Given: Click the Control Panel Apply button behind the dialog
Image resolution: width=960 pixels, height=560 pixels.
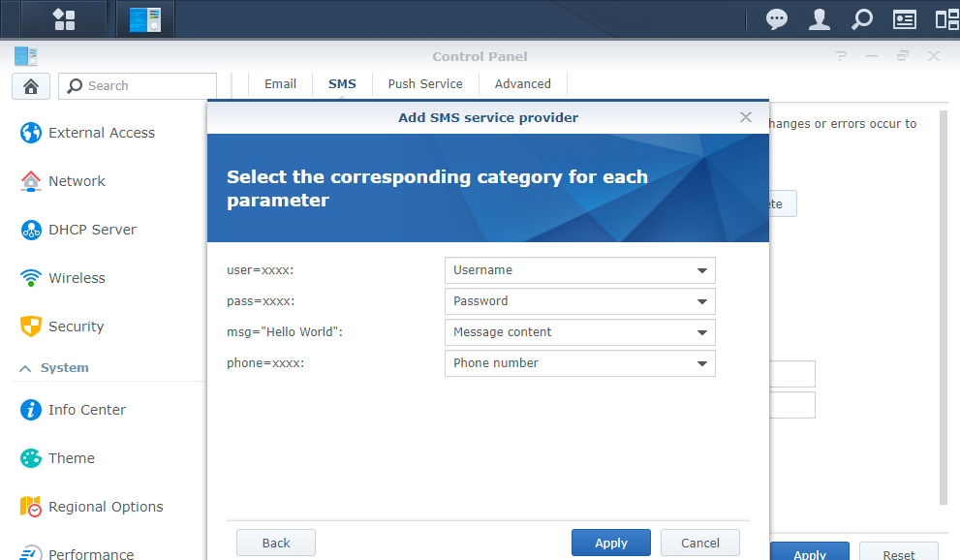Looking at the screenshot, I should pos(810,552).
